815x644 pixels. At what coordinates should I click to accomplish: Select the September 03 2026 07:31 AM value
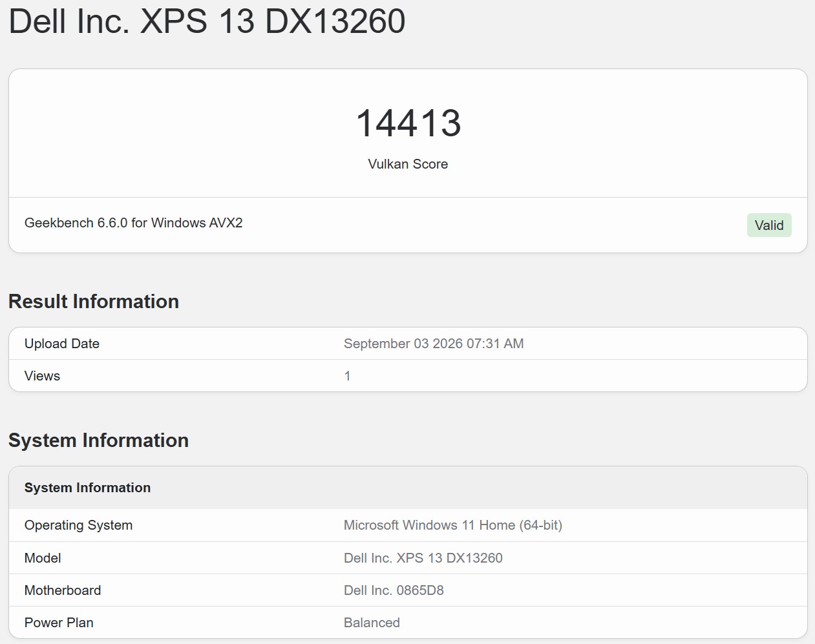coord(434,344)
